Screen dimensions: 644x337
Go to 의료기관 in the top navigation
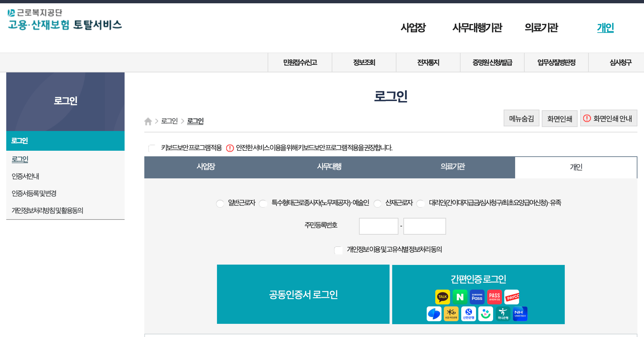click(541, 28)
